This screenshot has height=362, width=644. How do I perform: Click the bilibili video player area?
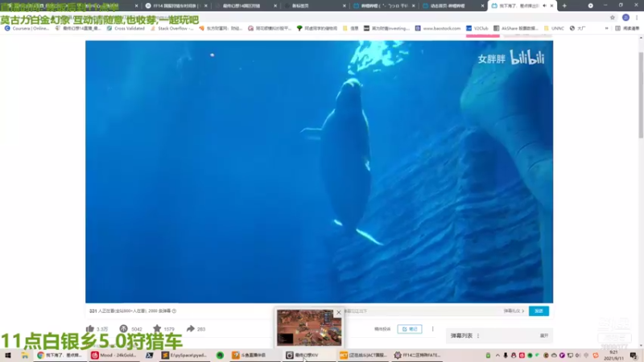point(319,171)
